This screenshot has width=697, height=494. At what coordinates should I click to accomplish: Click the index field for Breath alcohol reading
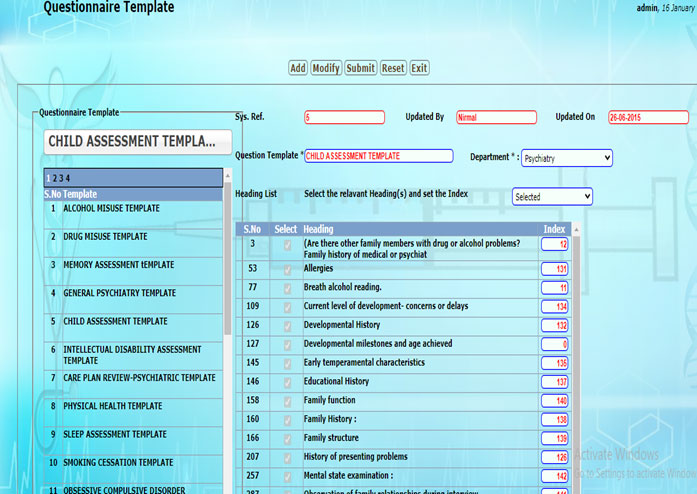point(554,288)
